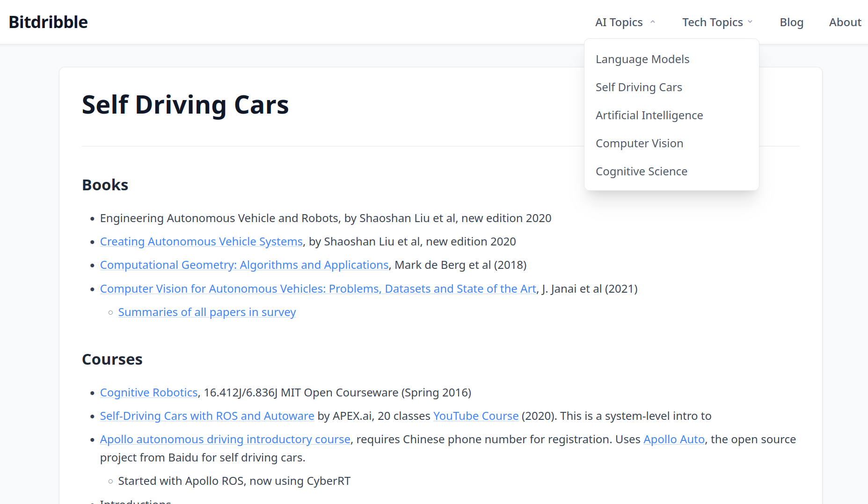
Task: Follow the Computational Geometry book link
Action: pyautogui.click(x=244, y=265)
